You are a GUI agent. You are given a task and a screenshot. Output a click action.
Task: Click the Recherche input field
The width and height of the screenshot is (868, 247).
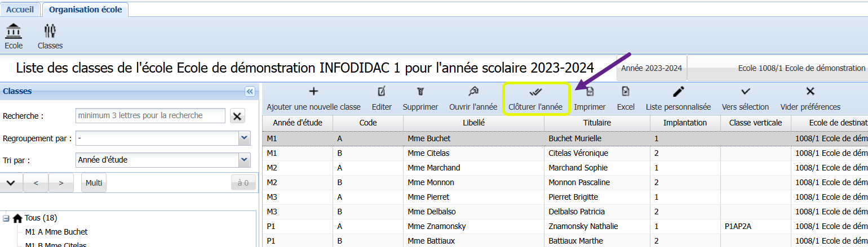(x=150, y=115)
